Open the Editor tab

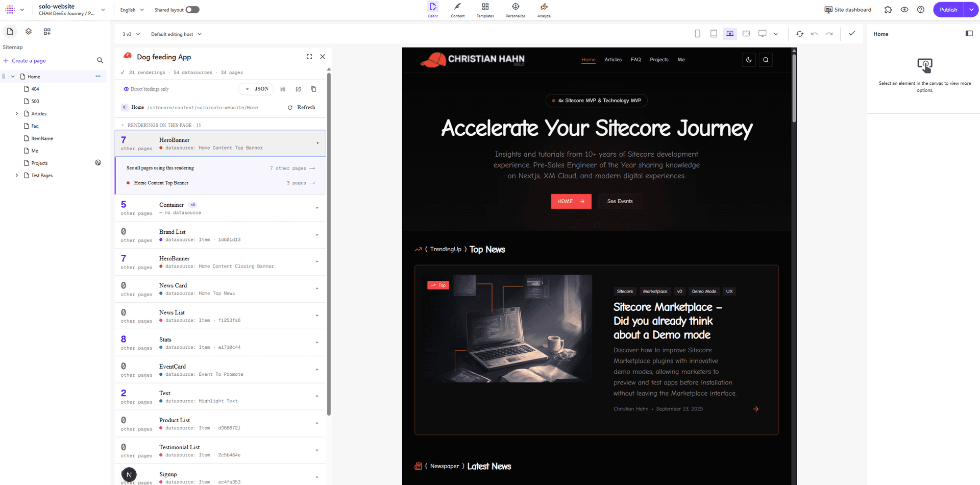pos(433,10)
